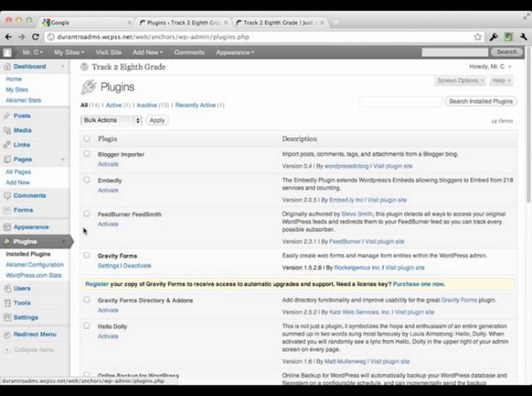The width and height of the screenshot is (532, 396).
Task: Click the Apply button
Action: [157, 120]
